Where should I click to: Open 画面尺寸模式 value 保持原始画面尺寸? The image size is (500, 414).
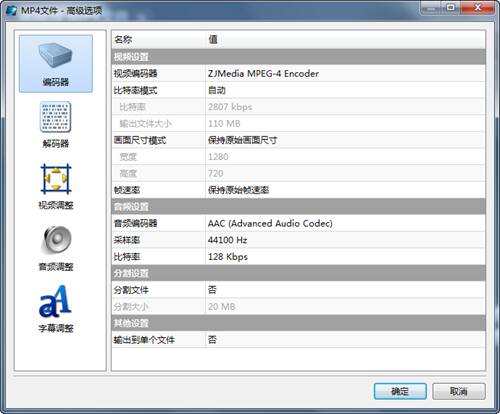click(x=345, y=140)
